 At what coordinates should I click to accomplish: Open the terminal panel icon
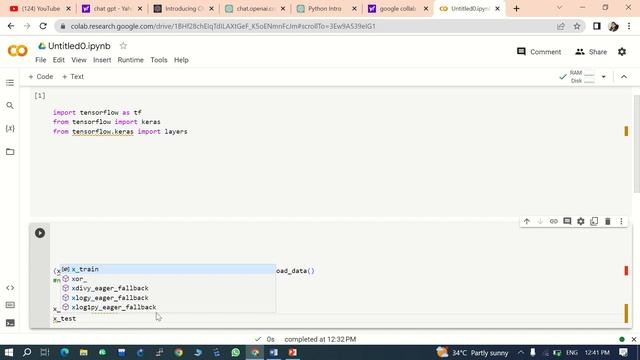pos(10,323)
